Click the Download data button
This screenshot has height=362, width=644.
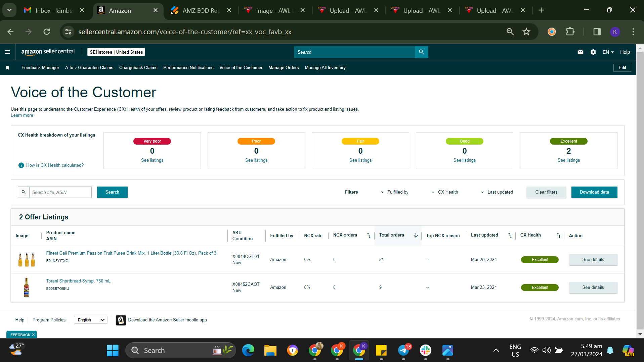coord(594,192)
